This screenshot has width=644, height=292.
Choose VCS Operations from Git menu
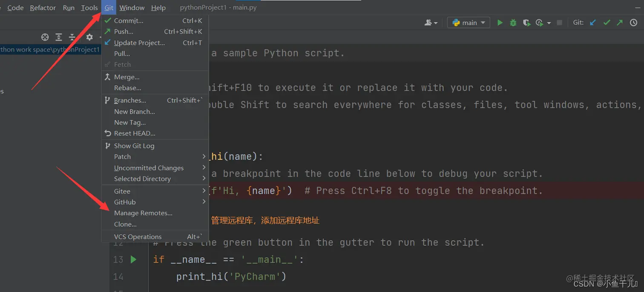pos(155,237)
